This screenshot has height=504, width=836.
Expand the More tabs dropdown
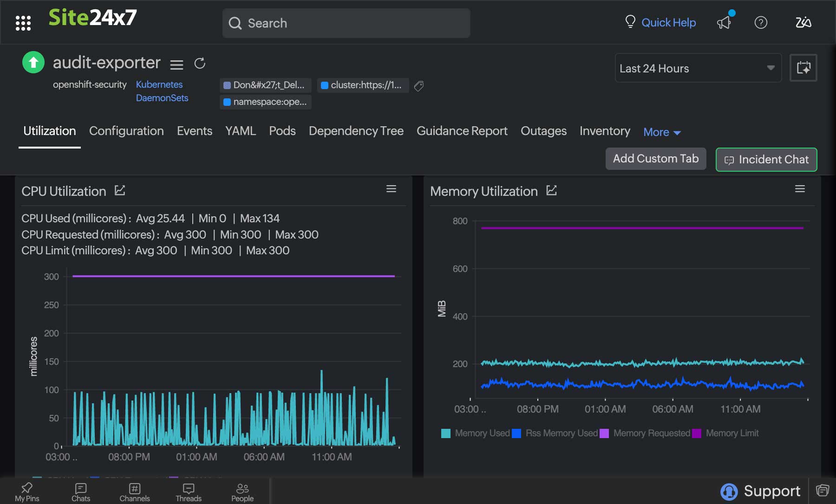tap(662, 132)
